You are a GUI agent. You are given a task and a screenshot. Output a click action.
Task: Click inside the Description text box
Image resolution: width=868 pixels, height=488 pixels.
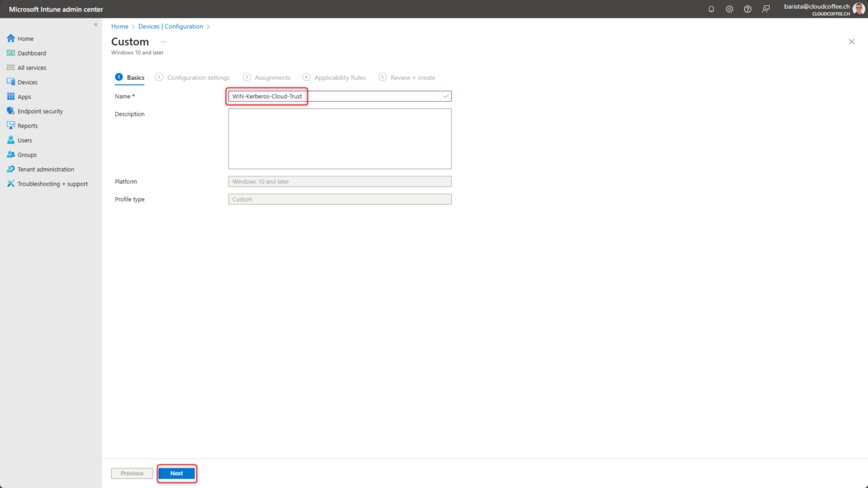339,138
